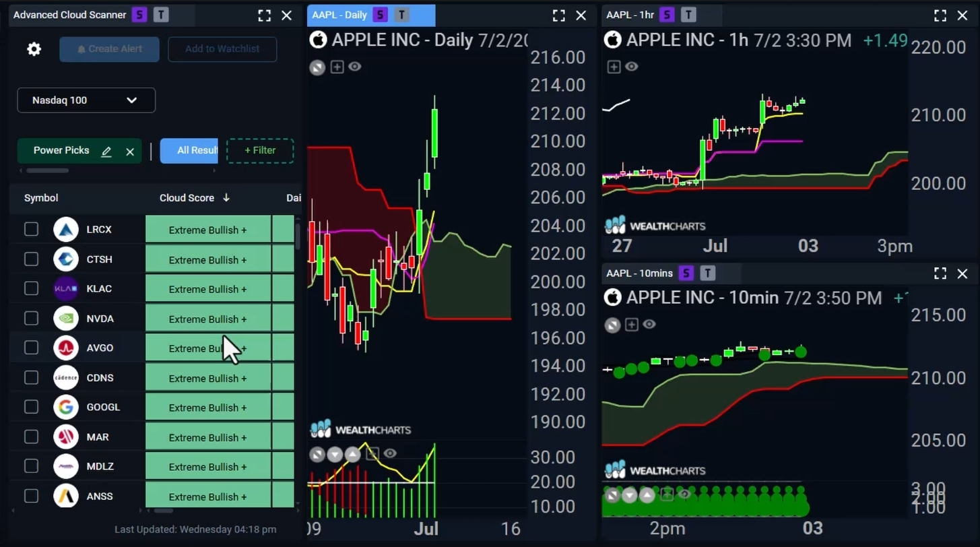This screenshot has height=547, width=980.
Task: Click the scanner results vertical scrollbar
Action: 297,236
